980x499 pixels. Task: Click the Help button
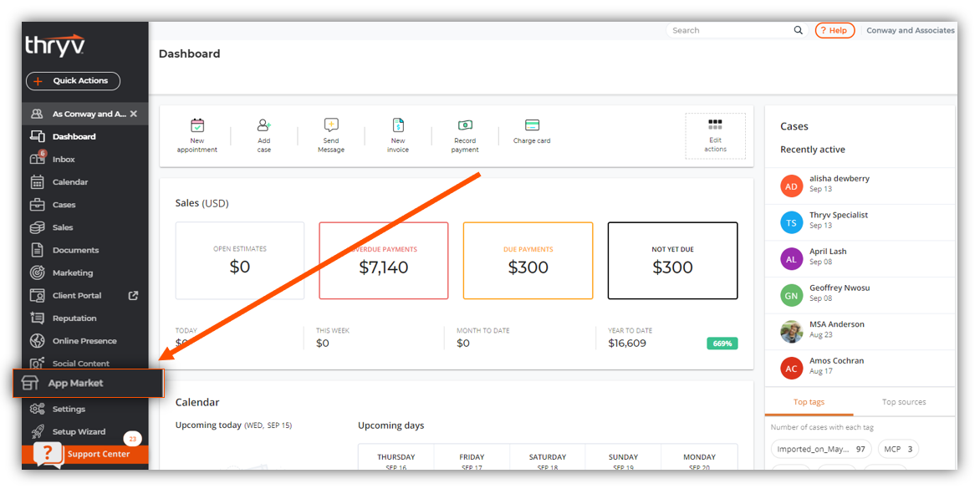point(835,30)
